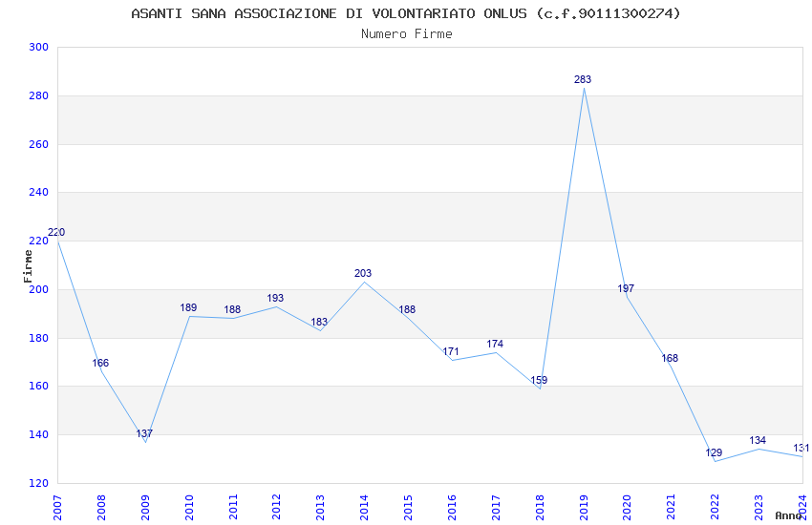The height and width of the screenshot is (525, 812).
Task: Select data label 137 for 2009
Action: click(x=144, y=433)
